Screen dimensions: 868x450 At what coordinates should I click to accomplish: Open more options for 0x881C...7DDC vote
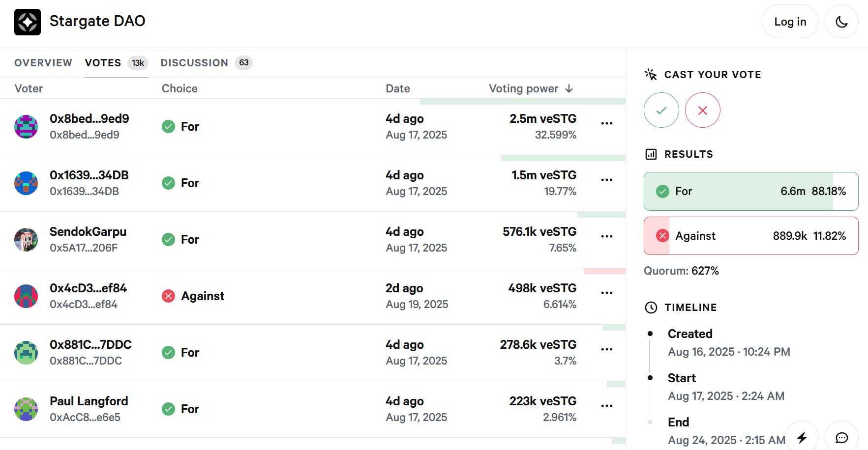coord(606,349)
